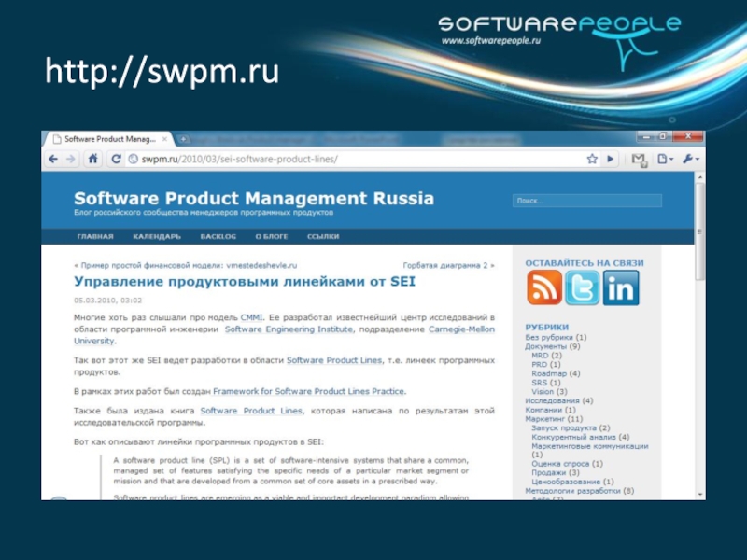The height and width of the screenshot is (560, 747).
Task: Click the post date 05.03.2010, 03:02
Action: (x=107, y=300)
